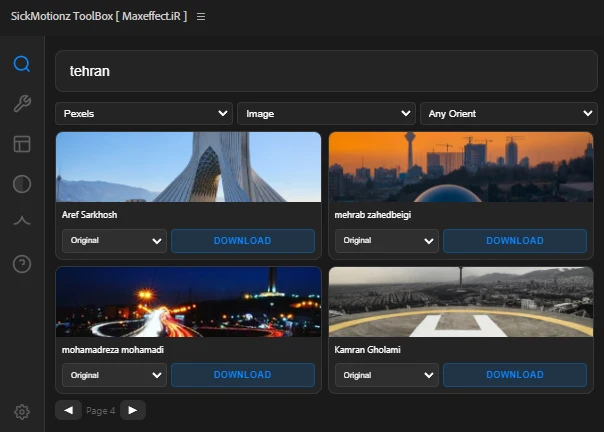Open the Help question mark icon
The height and width of the screenshot is (432, 604).
[x=22, y=264]
